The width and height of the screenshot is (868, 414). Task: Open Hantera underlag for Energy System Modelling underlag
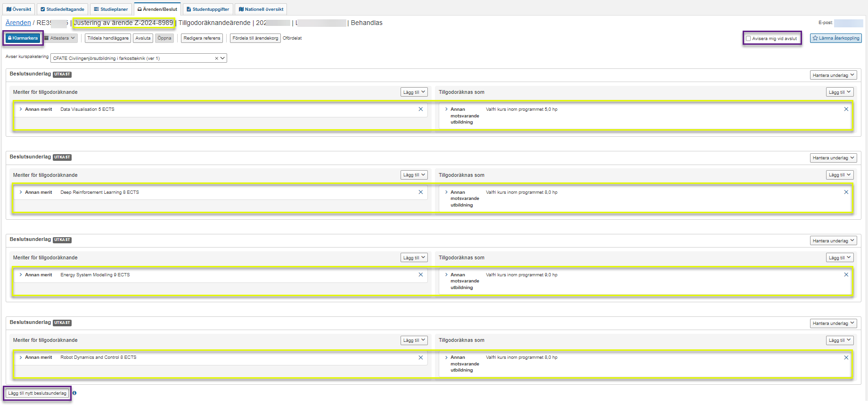833,241
